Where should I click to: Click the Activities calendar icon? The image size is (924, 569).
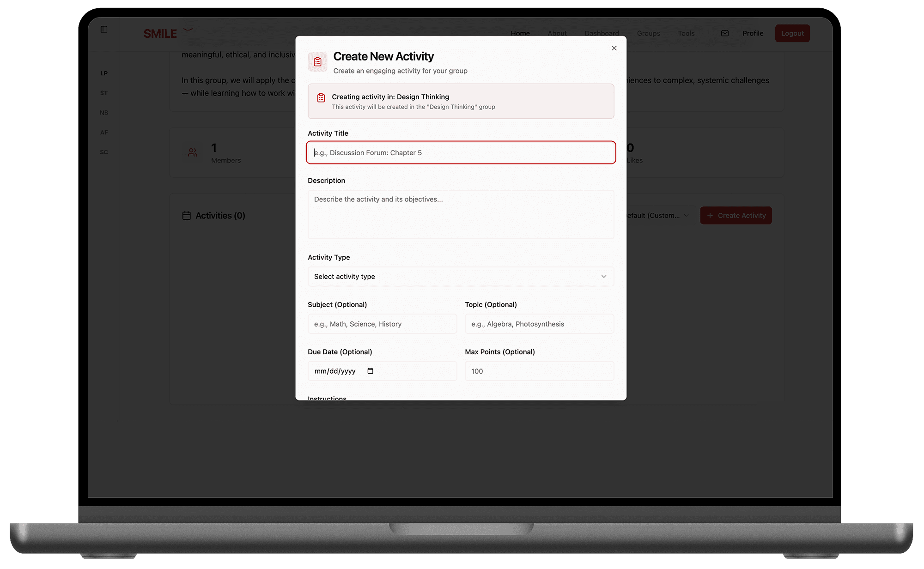[x=186, y=216]
